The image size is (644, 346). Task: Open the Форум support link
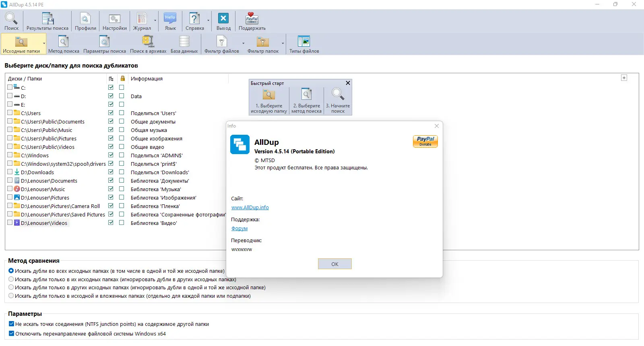click(239, 229)
